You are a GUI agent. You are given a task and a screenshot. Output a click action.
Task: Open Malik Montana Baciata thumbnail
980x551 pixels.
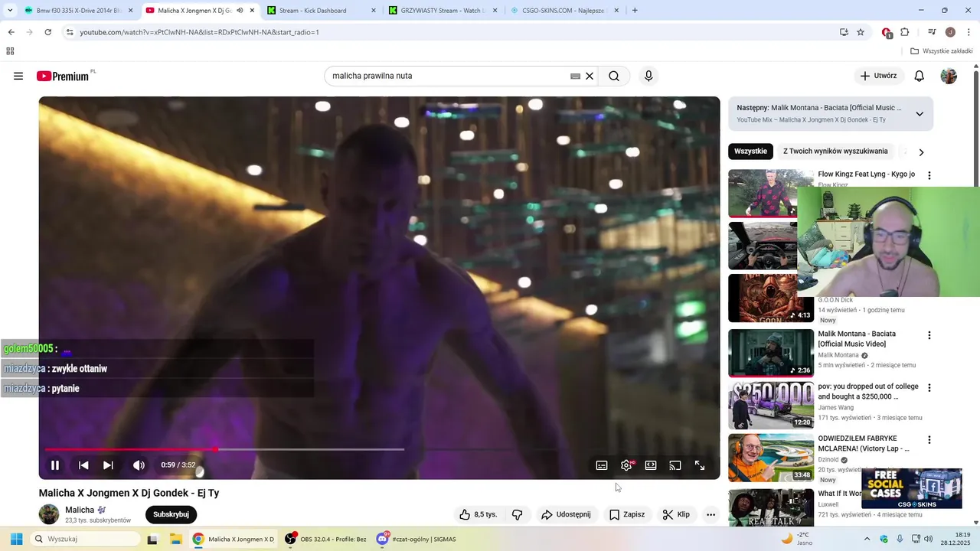[771, 353]
